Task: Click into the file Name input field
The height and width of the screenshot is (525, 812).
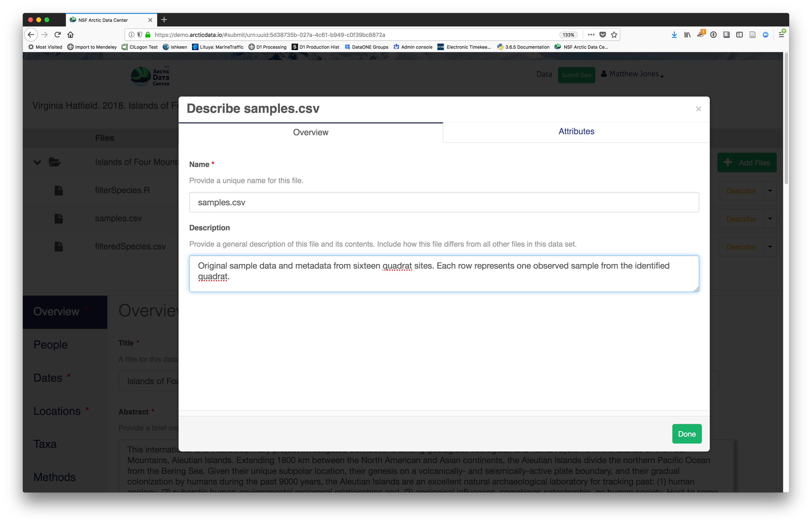Action: point(444,202)
